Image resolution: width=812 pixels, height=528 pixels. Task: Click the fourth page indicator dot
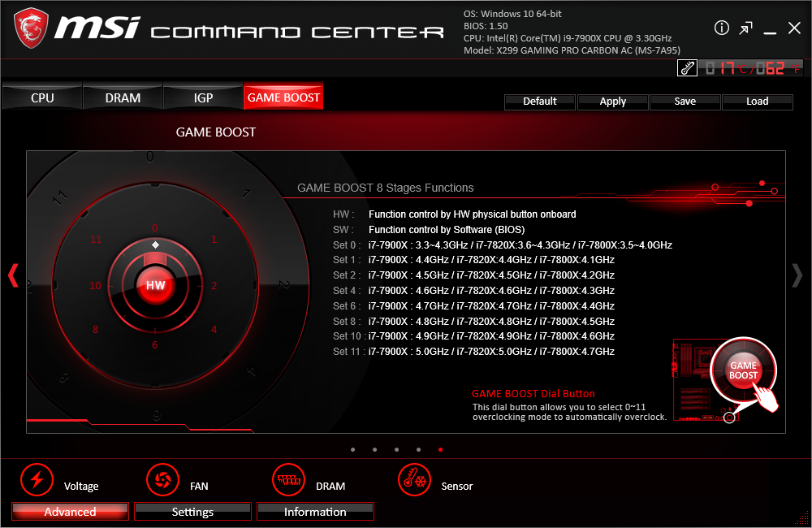pyautogui.click(x=418, y=450)
